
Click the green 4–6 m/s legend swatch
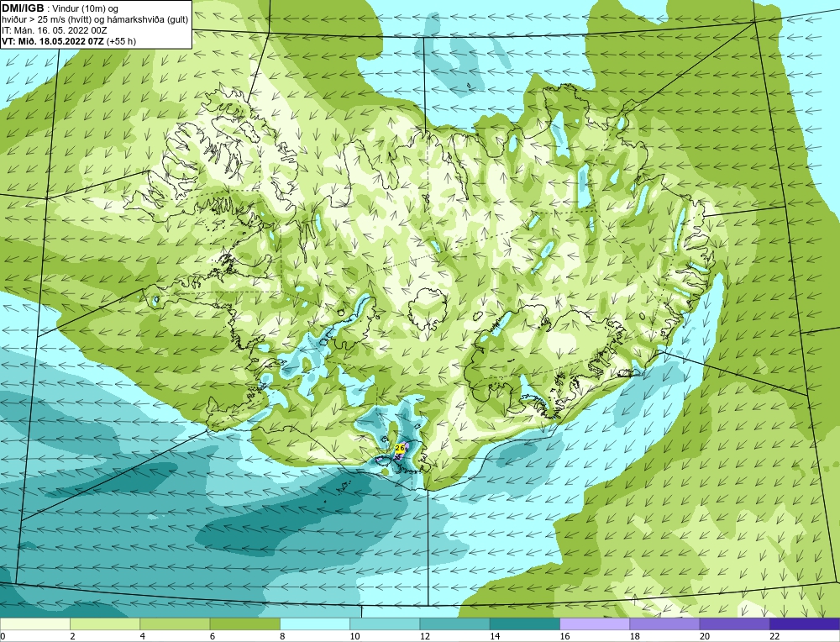175,624
